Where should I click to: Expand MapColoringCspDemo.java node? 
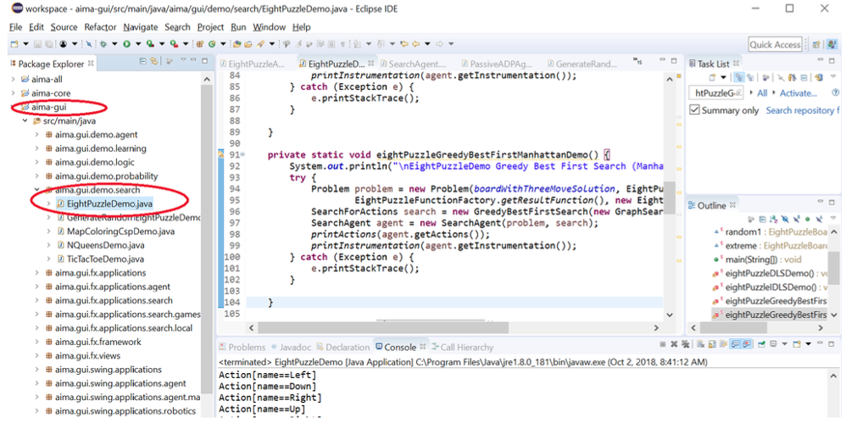coord(48,231)
